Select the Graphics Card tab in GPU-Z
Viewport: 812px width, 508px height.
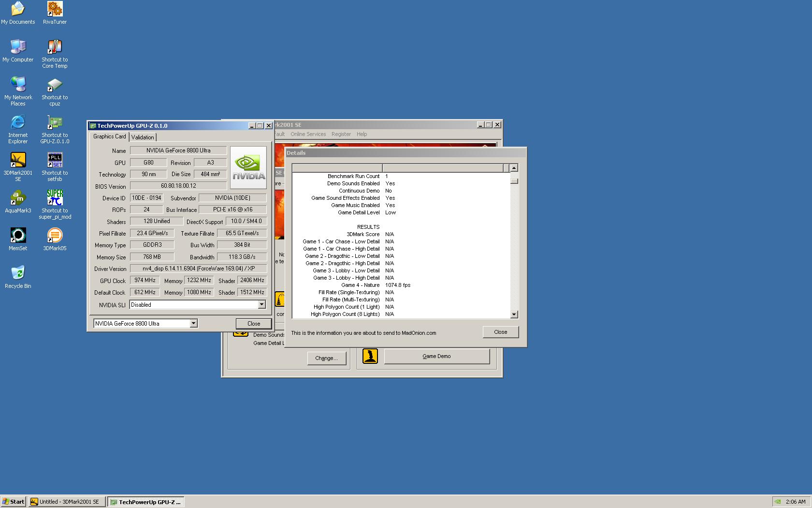pyautogui.click(x=110, y=136)
